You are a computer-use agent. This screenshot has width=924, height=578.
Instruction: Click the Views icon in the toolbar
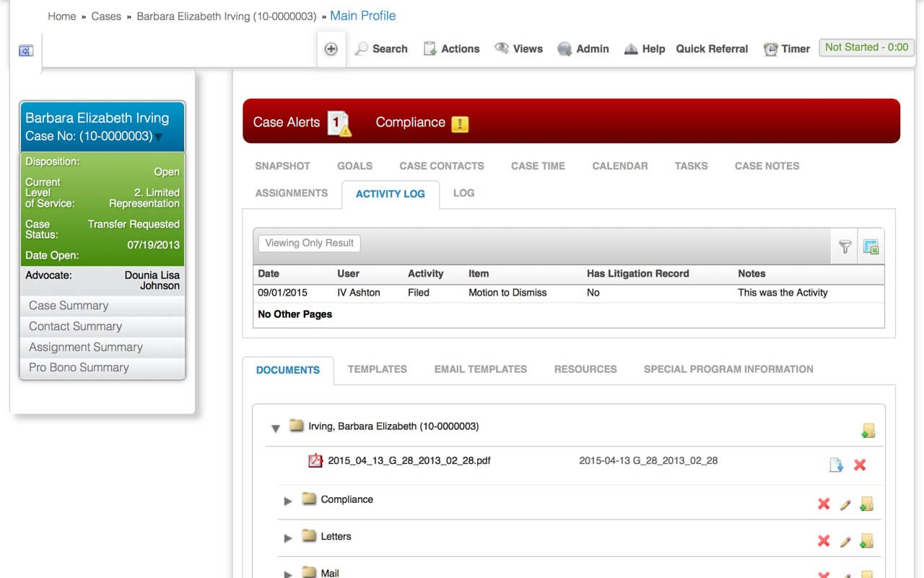click(x=503, y=48)
